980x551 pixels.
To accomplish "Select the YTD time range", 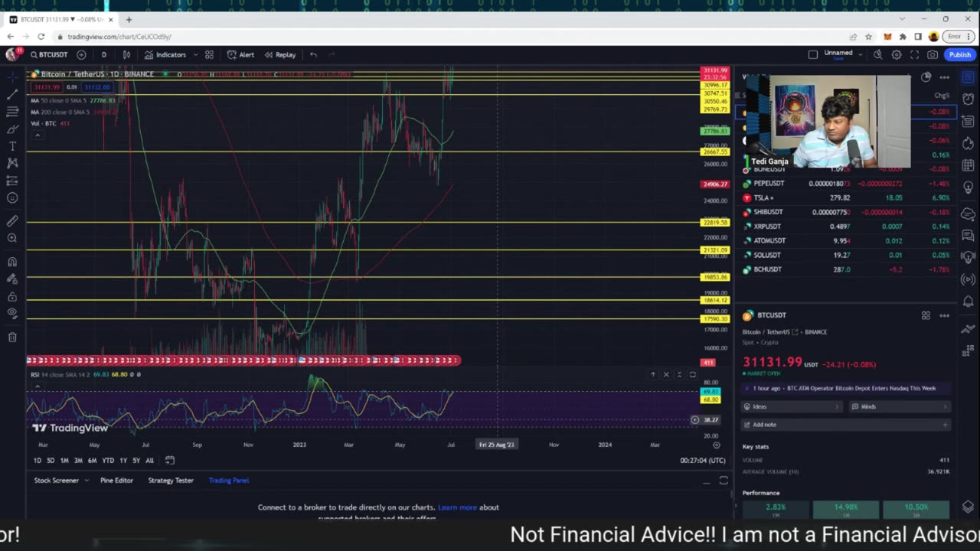I will 108,460.
